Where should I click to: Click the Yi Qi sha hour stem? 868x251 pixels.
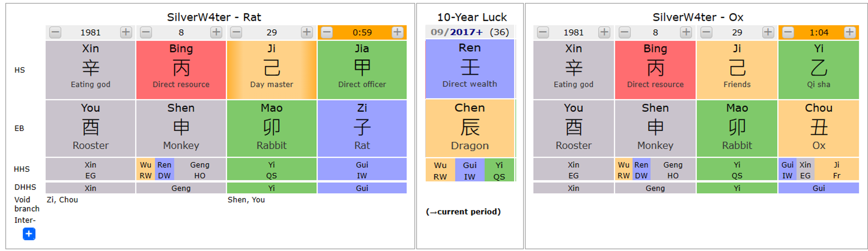pyautogui.click(x=818, y=69)
